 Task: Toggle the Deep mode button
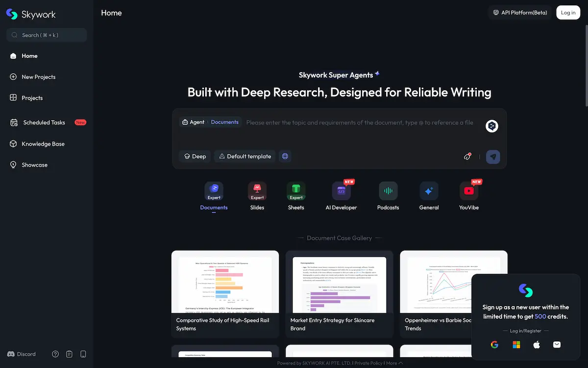click(x=195, y=157)
